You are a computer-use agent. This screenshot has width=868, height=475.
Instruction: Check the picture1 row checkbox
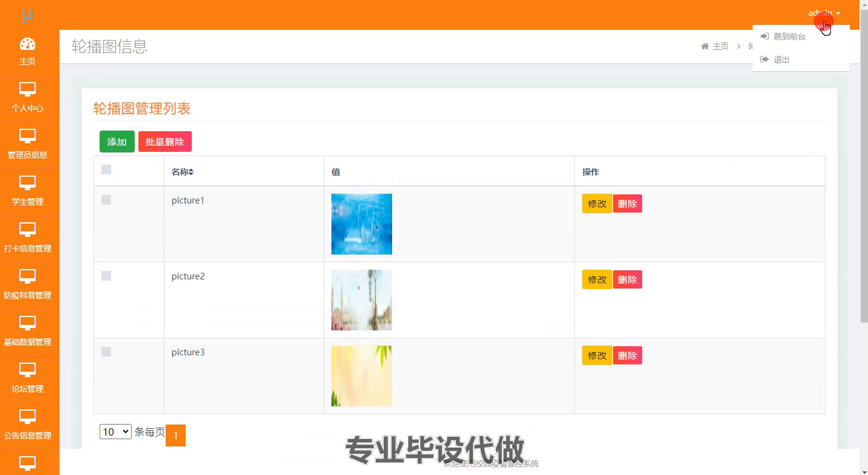[x=106, y=200]
